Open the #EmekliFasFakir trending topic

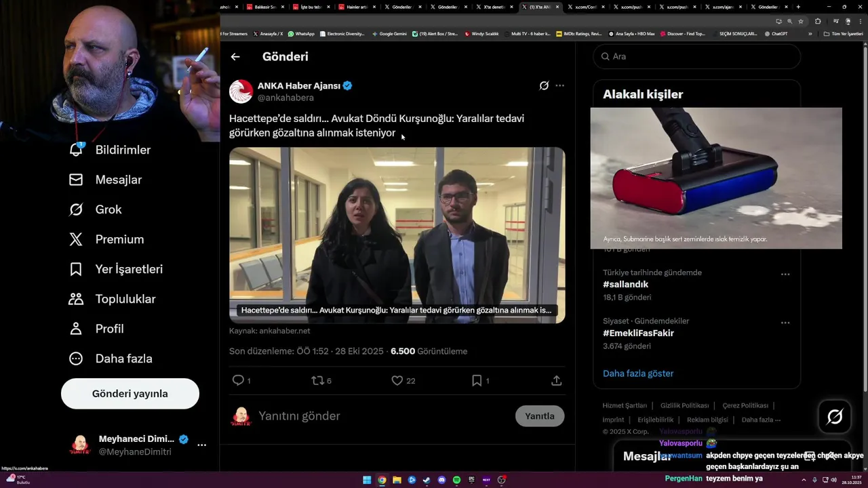pyautogui.click(x=638, y=333)
